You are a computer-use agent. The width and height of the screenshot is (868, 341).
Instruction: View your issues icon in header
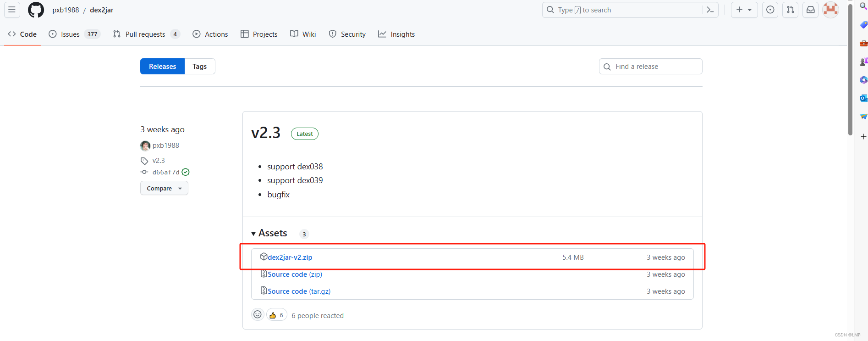tap(770, 10)
